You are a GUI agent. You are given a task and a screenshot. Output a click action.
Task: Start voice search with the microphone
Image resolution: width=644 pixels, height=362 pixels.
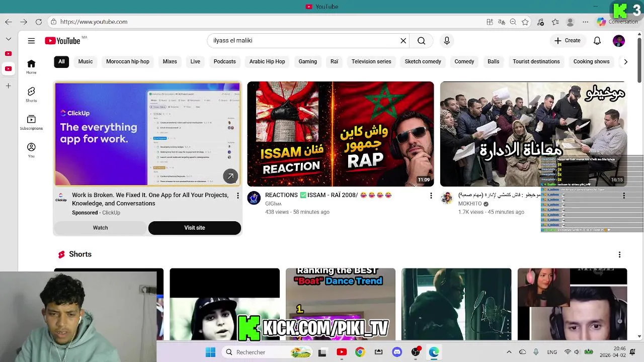click(x=447, y=41)
